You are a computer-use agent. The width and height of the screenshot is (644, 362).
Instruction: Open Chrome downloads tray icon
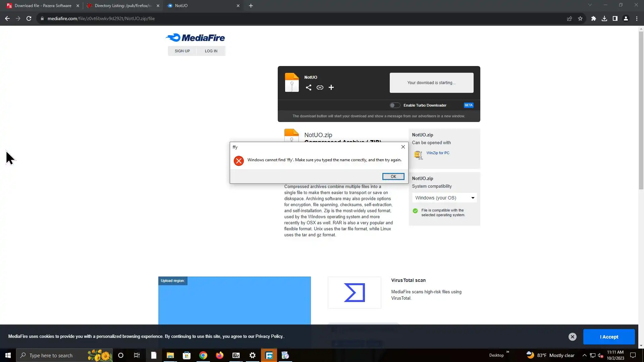pyautogui.click(x=604, y=18)
